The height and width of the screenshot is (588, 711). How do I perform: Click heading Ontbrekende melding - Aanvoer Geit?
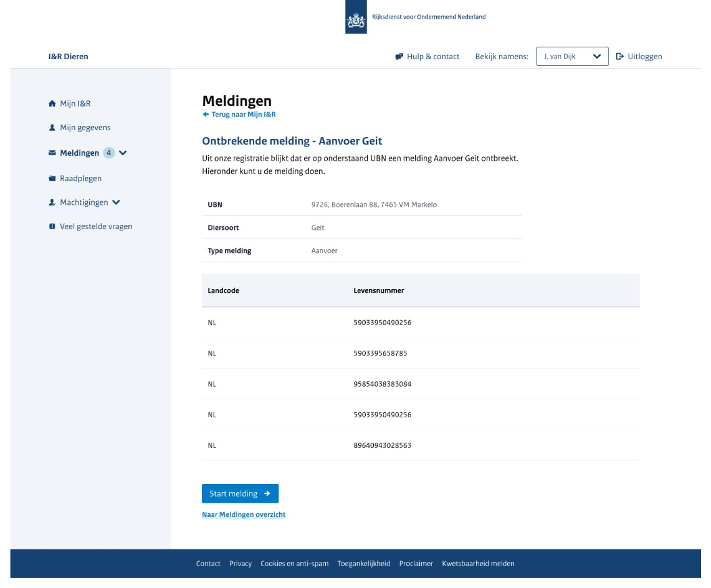click(292, 141)
